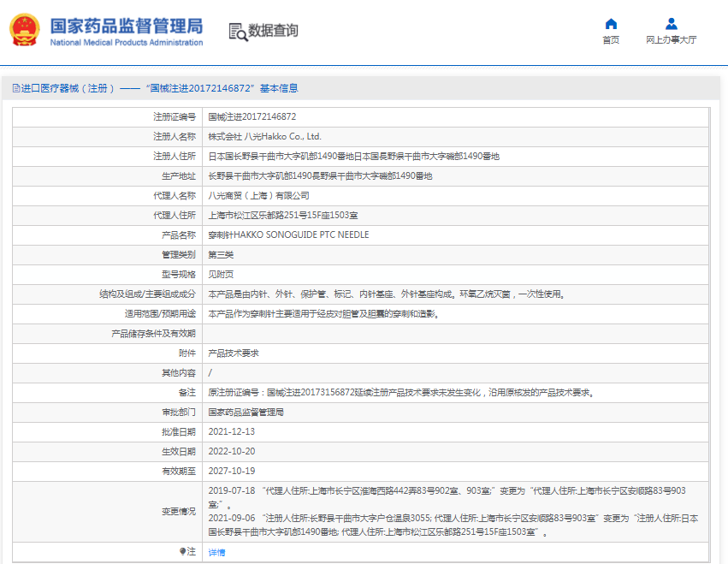Open the 详情 details link
The image size is (728, 564).
pyautogui.click(x=217, y=550)
